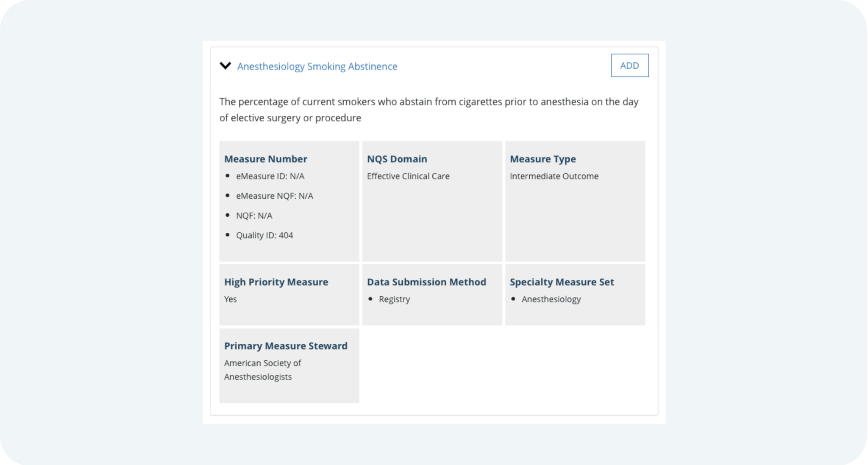This screenshot has width=868, height=465.
Task: Select the NQF: N/A list entry
Action: pyautogui.click(x=254, y=216)
